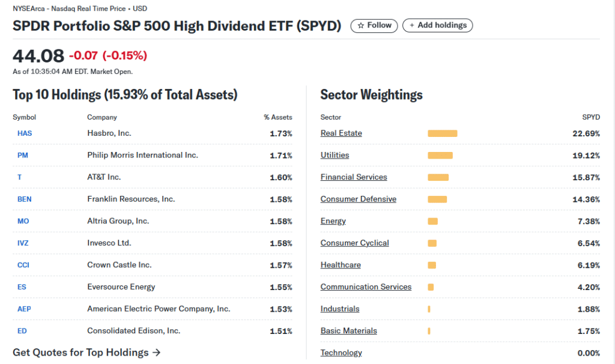The width and height of the screenshot is (615, 364).
Task: Click the Utilities sector link
Action: click(335, 156)
